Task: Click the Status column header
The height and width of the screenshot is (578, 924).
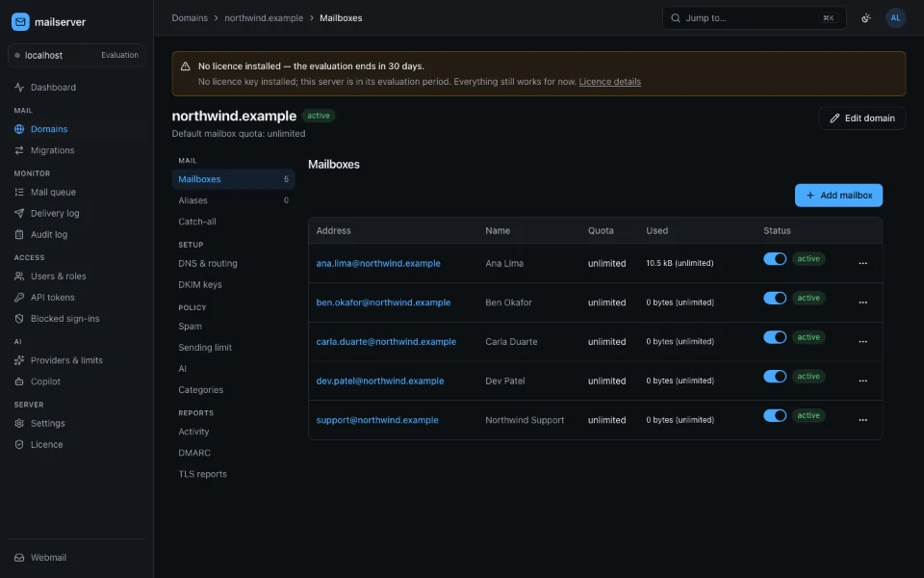Action: pyautogui.click(x=777, y=230)
